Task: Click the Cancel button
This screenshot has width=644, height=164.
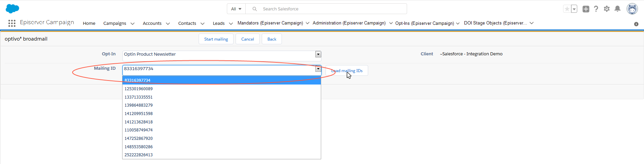Action: click(248, 39)
